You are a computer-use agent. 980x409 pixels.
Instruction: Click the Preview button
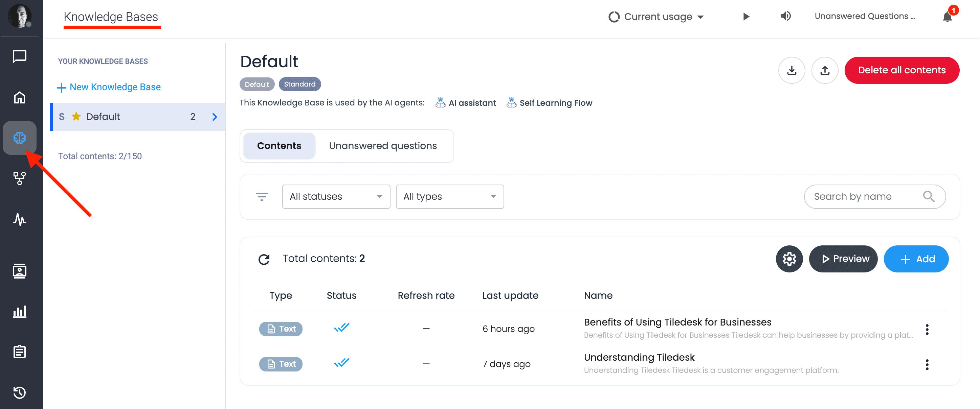click(x=843, y=259)
